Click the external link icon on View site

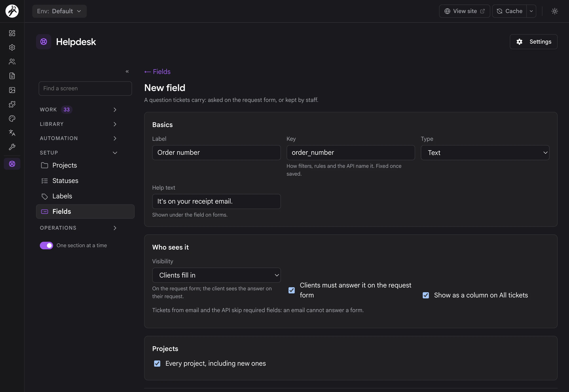coord(482,11)
